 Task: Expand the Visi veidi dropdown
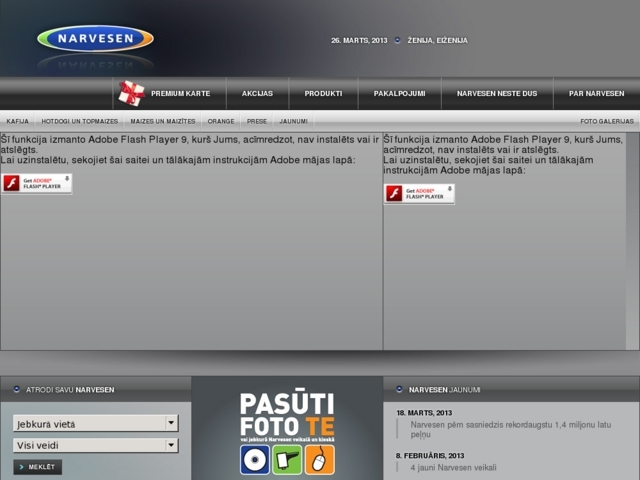pyautogui.click(x=95, y=445)
